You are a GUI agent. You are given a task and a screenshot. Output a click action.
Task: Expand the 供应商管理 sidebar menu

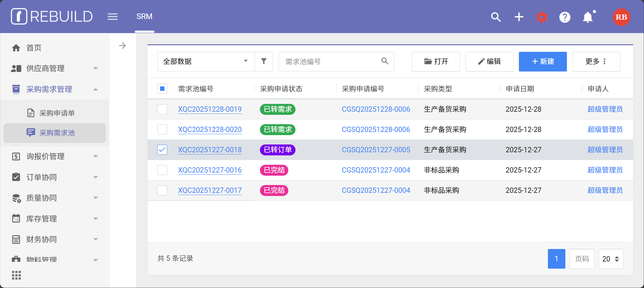click(x=55, y=68)
